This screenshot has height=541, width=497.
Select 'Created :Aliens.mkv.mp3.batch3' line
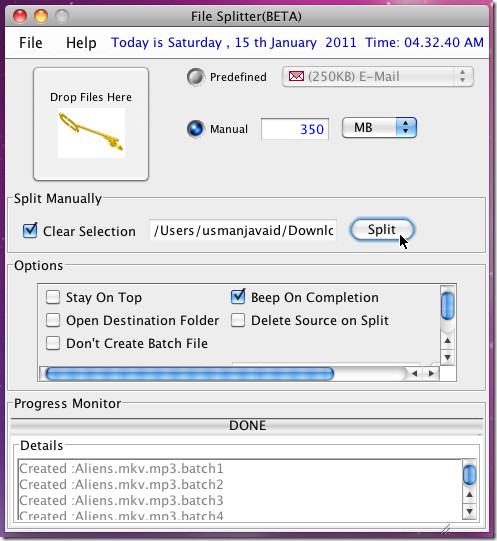[121, 500]
